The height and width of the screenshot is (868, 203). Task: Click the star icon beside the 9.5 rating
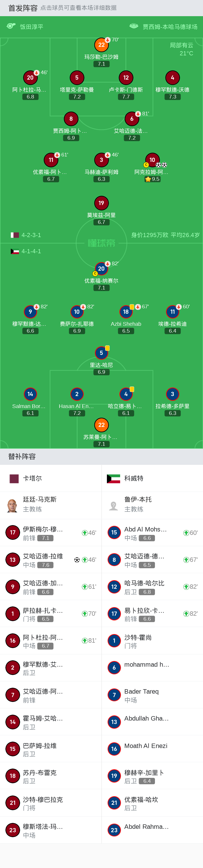[x=148, y=179]
